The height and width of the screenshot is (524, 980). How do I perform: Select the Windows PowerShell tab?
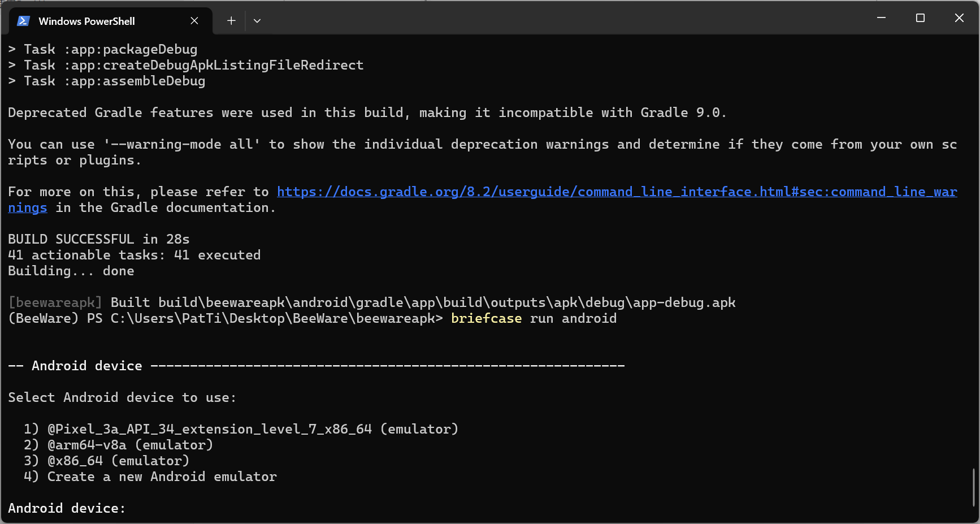(111, 21)
